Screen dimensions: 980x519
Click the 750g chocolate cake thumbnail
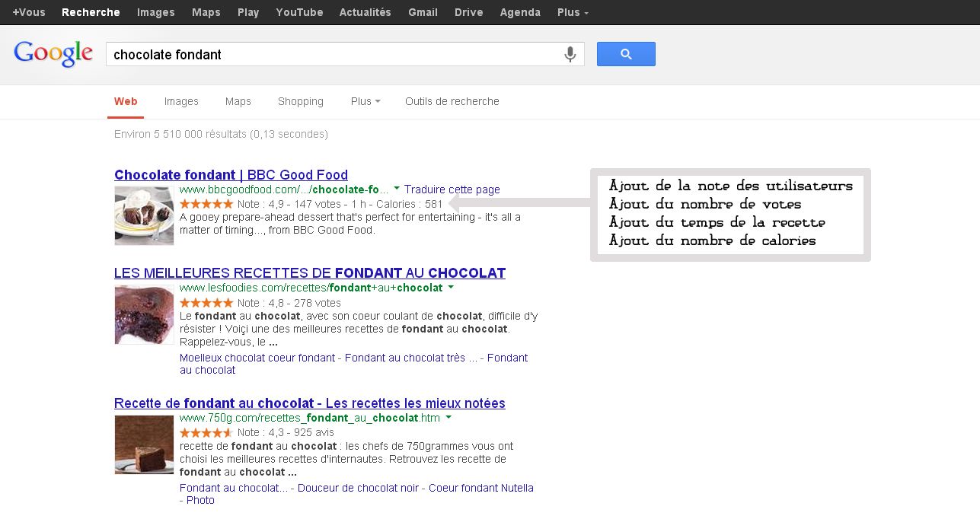[144, 444]
